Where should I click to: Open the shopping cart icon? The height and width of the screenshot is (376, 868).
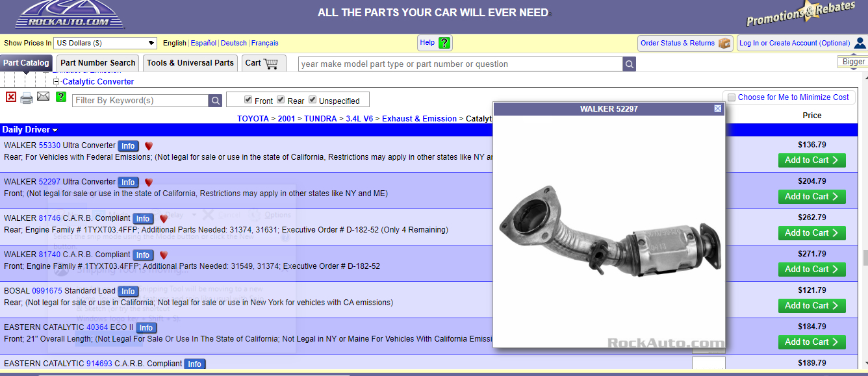click(x=272, y=63)
